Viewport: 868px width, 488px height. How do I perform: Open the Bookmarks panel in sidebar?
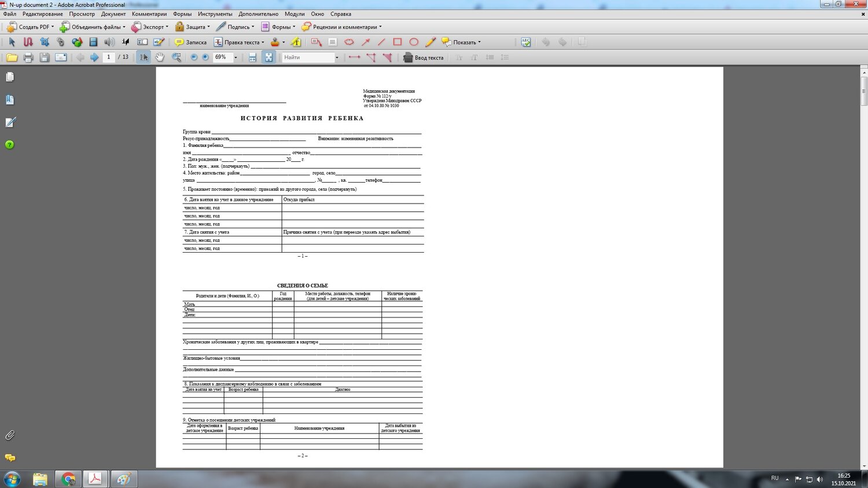(x=10, y=99)
